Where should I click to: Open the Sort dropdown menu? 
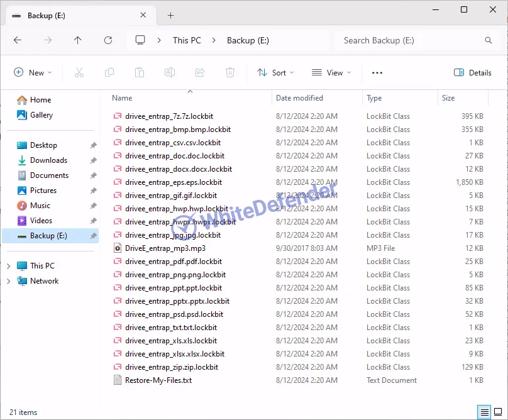pos(275,73)
